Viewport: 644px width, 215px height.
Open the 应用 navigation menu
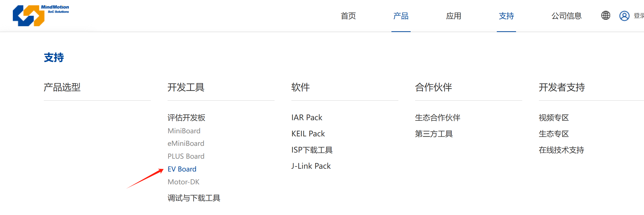tap(454, 16)
